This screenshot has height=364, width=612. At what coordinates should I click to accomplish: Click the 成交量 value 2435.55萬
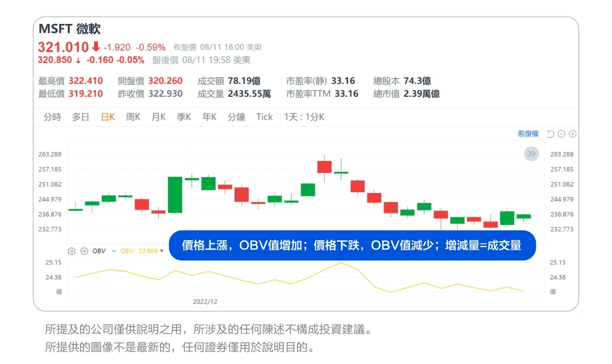click(249, 93)
